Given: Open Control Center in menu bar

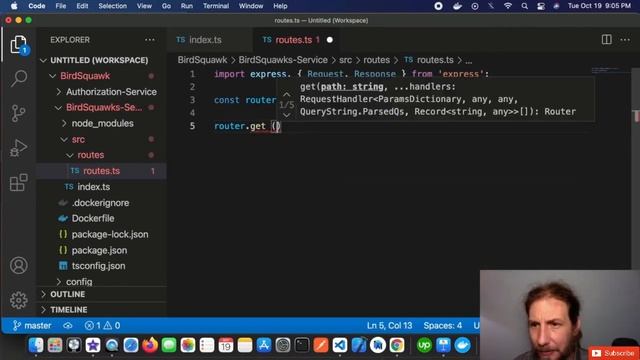Looking at the screenshot, I should pos(541,6).
